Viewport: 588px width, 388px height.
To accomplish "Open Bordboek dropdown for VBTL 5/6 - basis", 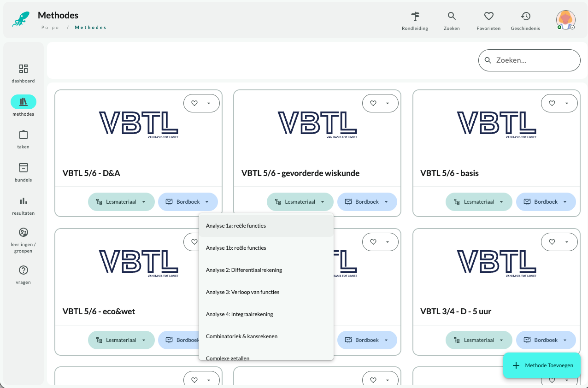I will 546,202.
